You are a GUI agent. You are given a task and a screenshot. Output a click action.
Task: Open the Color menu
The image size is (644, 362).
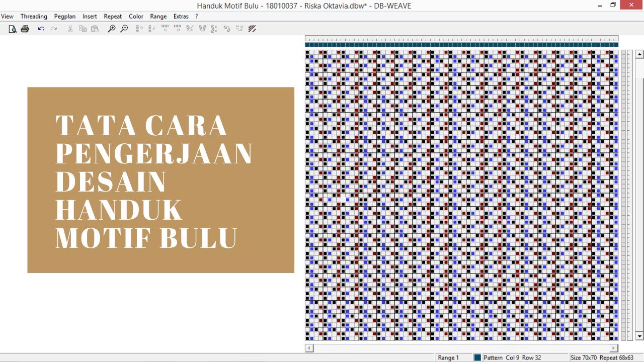(136, 17)
